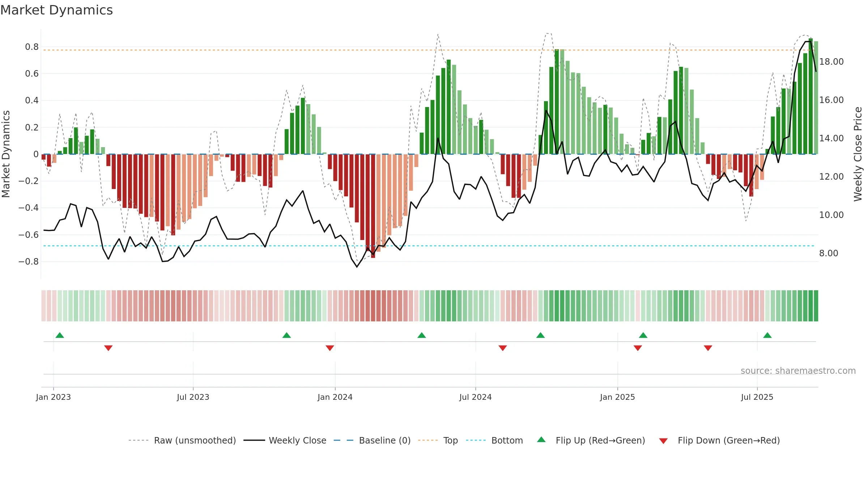Click the red Flip Down triangle in the legend
Image resolution: width=868 pixels, height=488 pixels.
663,441
